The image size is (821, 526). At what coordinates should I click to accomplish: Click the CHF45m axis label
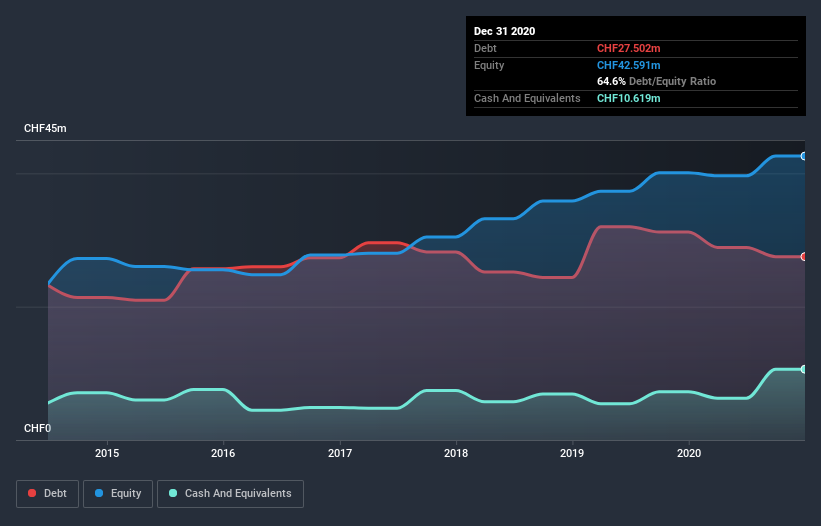45,128
